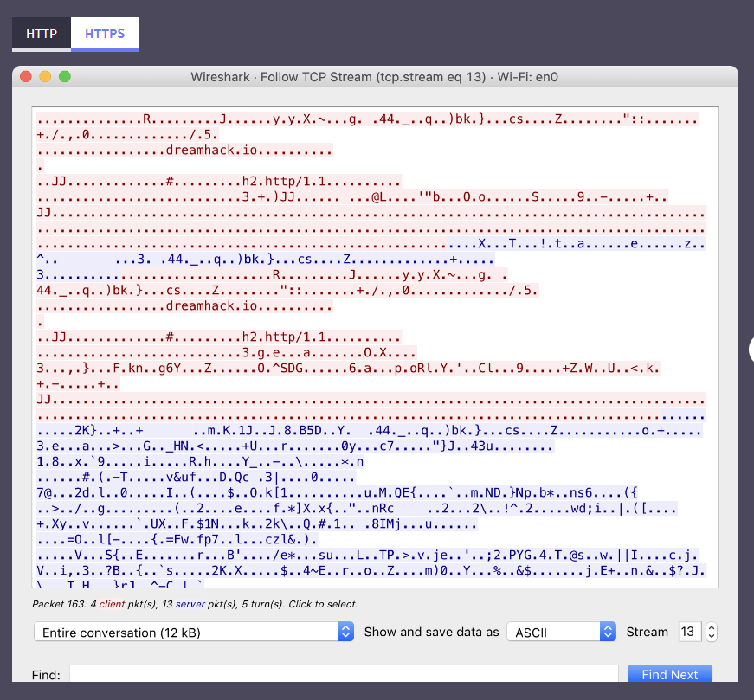Click the server line starting '+.Xy..v'
Screen dimensions: 754x700
257,524
